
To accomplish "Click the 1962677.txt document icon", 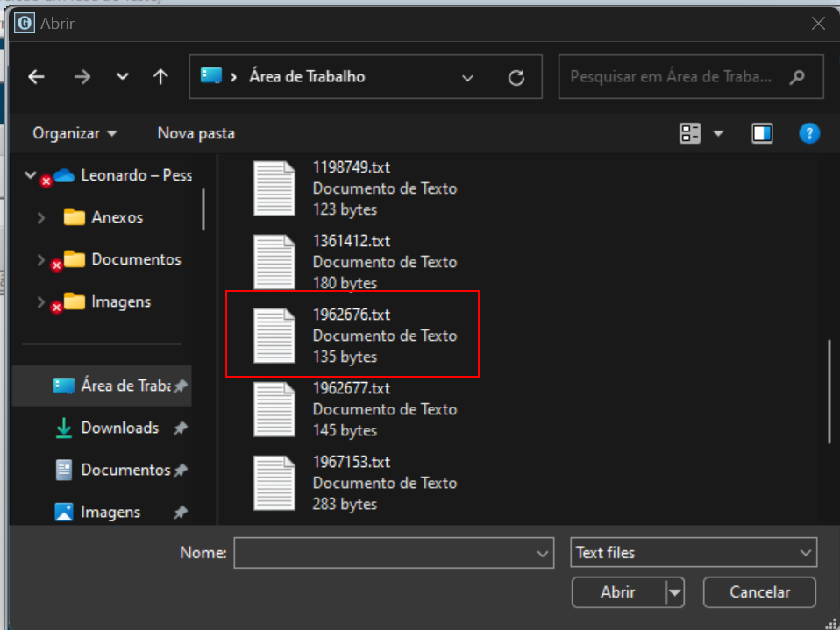I will tap(274, 409).
